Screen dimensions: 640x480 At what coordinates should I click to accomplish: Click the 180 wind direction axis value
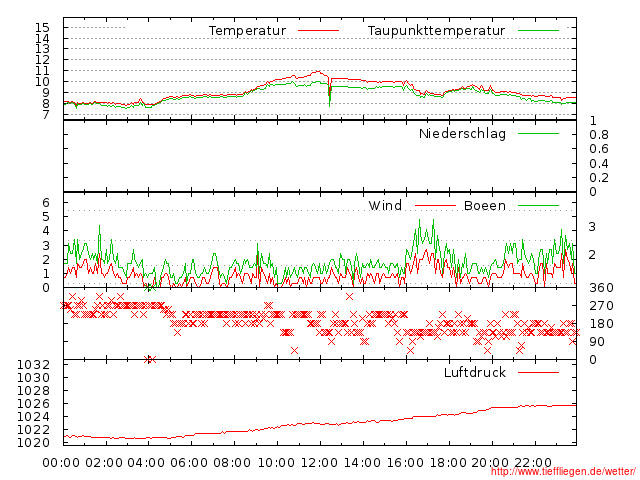pos(601,324)
